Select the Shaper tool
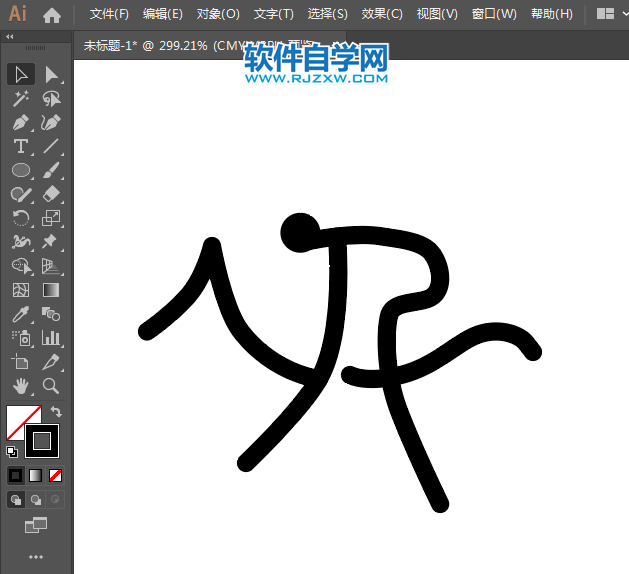 [21, 194]
